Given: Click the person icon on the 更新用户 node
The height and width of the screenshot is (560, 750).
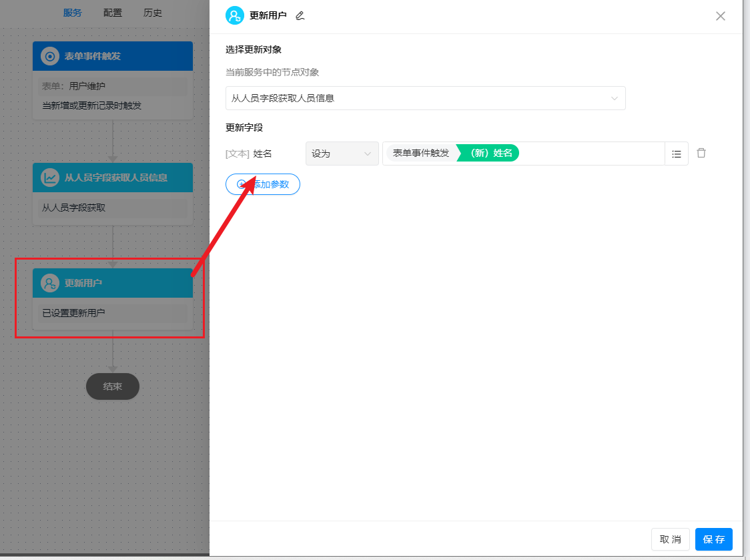Looking at the screenshot, I should pyautogui.click(x=49, y=282).
